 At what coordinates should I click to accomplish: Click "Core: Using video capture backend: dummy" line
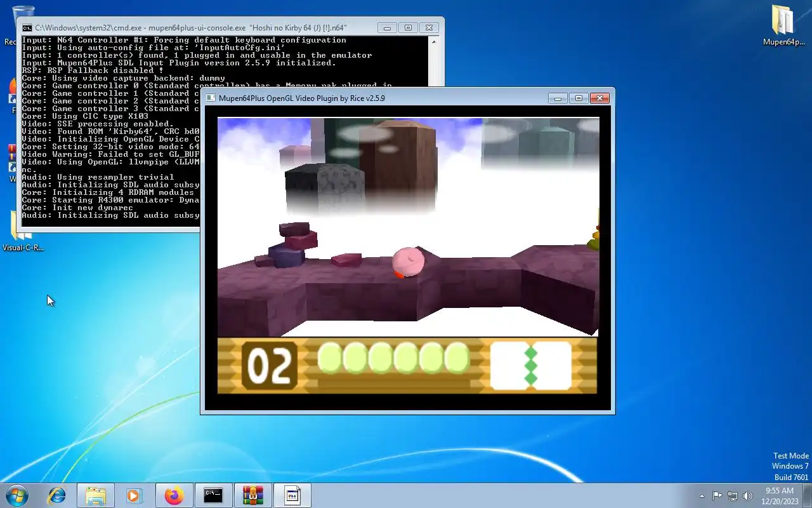click(x=123, y=78)
